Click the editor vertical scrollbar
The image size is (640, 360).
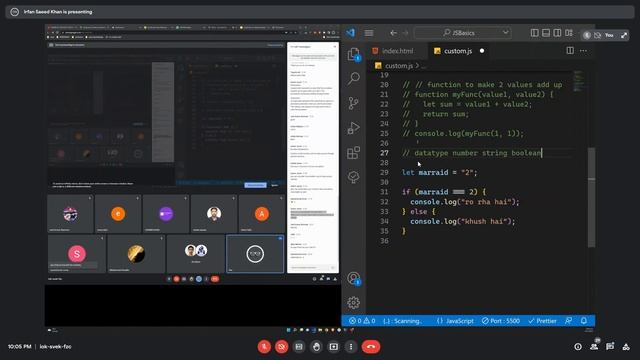click(591, 198)
